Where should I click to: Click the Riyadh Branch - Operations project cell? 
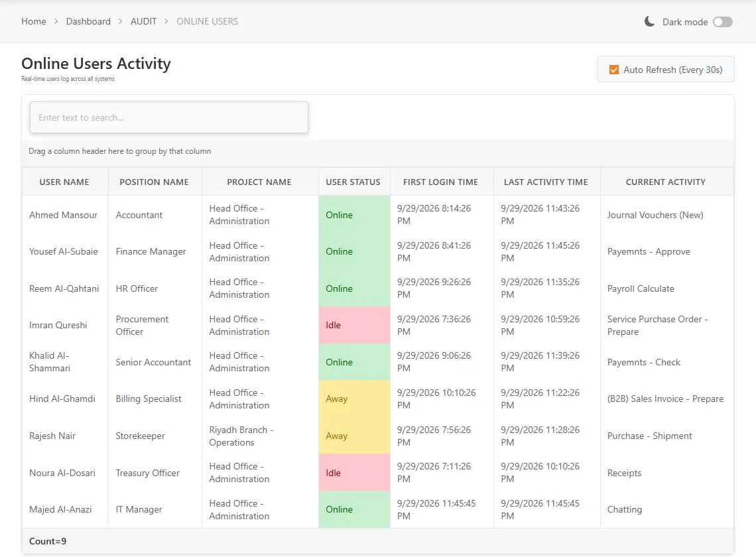tap(260, 436)
